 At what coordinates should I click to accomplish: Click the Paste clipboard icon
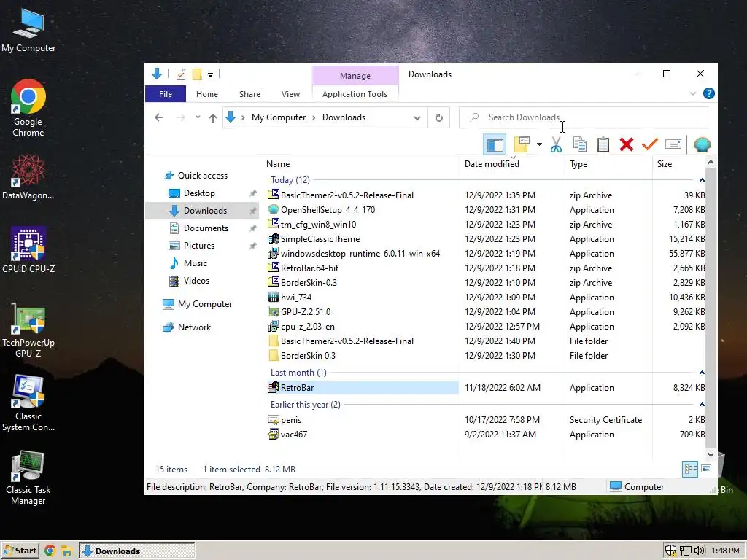pos(603,144)
